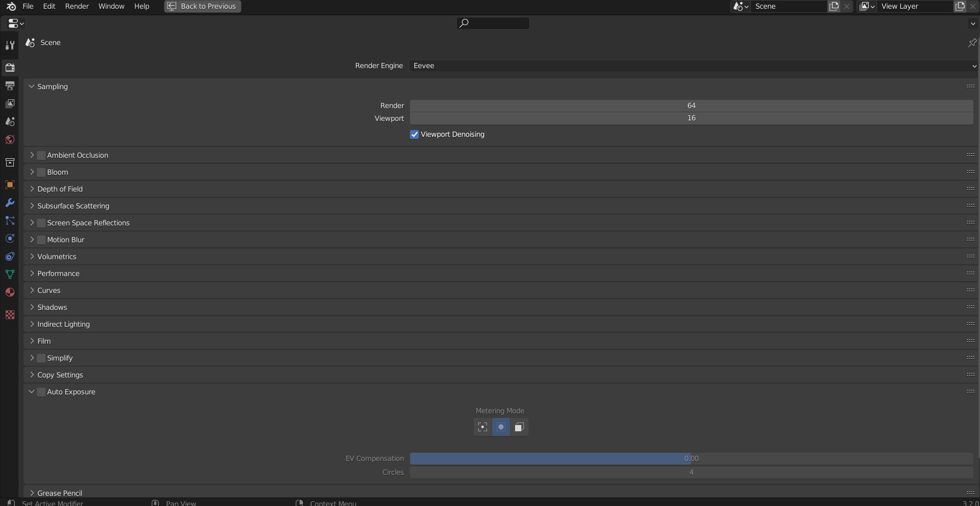Enable the Ambient Occlusion checkbox
This screenshot has height=506, width=980.
point(42,155)
